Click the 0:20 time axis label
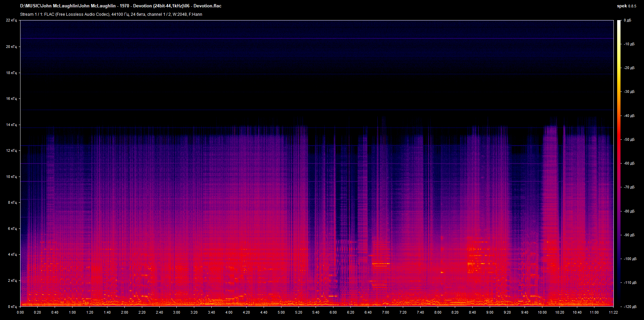This screenshot has width=644, height=320. (x=38, y=312)
